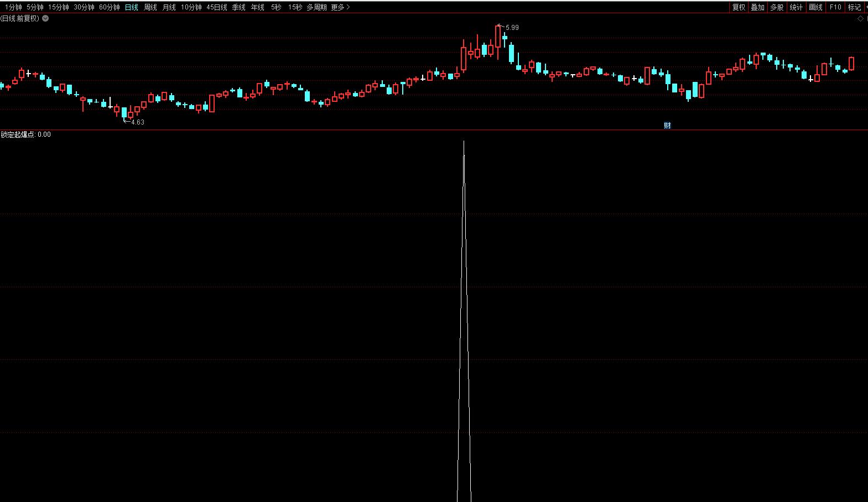
Task: Click the 叠加 overlay button
Action: [757, 7]
